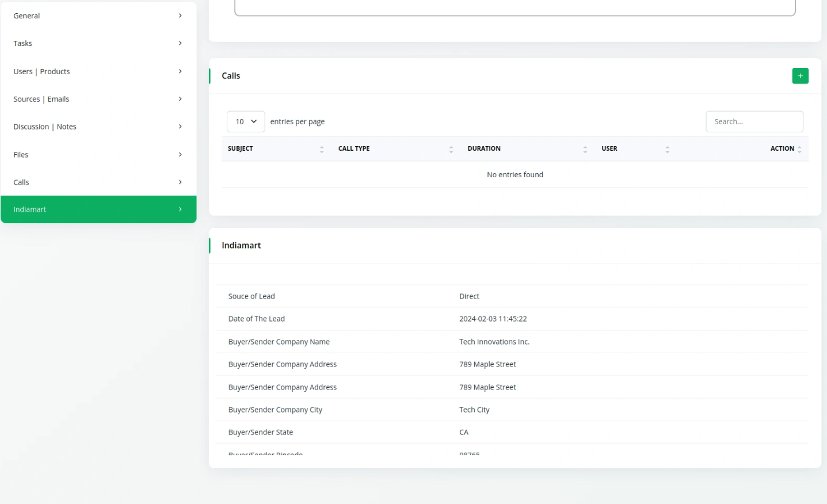Viewport: 827px width, 504px height.
Task: Expand Users | Products chevron
Action: coord(180,71)
